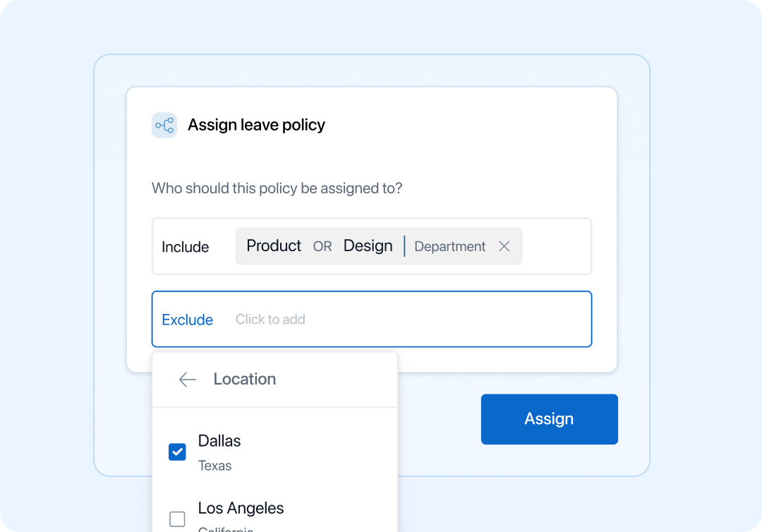The width and height of the screenshot is (762, 532).
Task: Click the Location dropdown header
Action: pyautogui.click(x=275, y=380)
